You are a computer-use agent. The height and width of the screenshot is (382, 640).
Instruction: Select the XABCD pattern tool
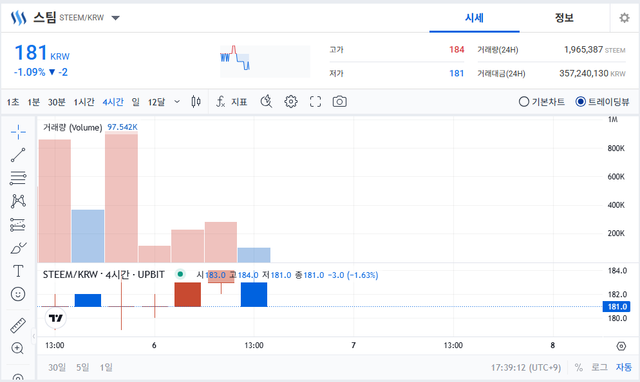[18, 201]
